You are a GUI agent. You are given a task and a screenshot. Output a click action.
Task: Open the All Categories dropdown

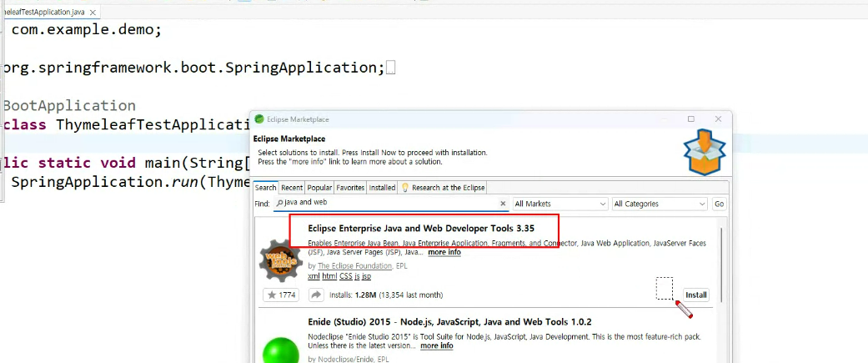click(x=660, y=204)
